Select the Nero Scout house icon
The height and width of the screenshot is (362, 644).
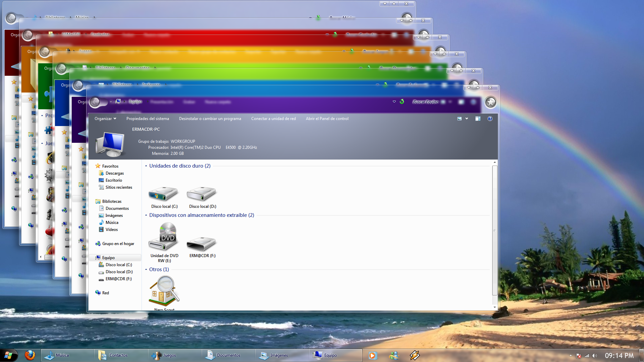pos(164,290)
